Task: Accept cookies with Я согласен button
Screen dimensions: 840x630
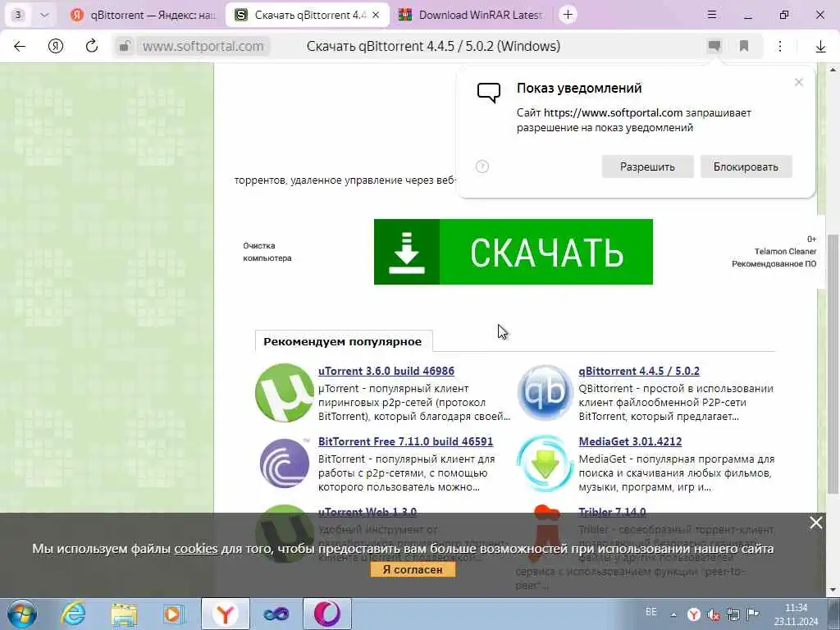Action: (413, 569)
